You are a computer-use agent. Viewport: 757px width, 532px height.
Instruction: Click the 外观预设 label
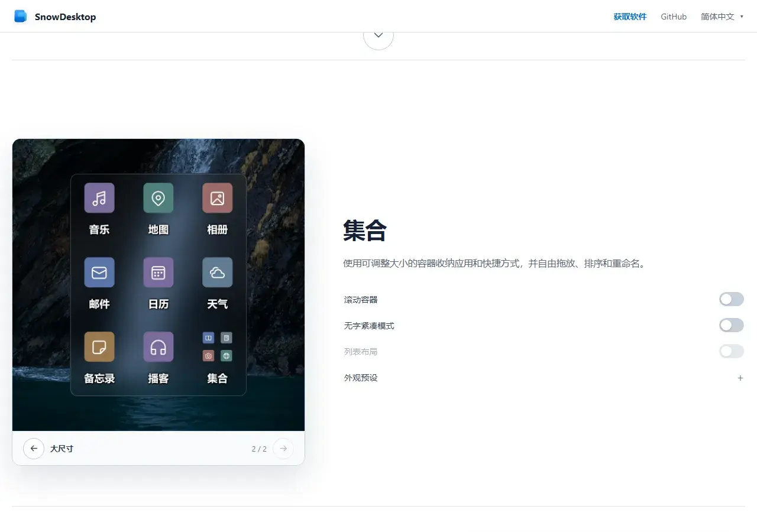(x=361, y=378)
